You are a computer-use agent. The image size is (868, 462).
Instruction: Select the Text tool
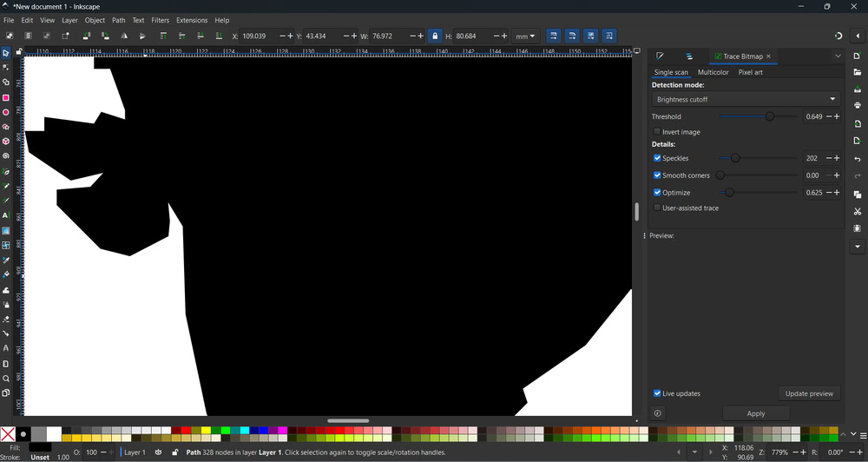click(x=5, y=215)
